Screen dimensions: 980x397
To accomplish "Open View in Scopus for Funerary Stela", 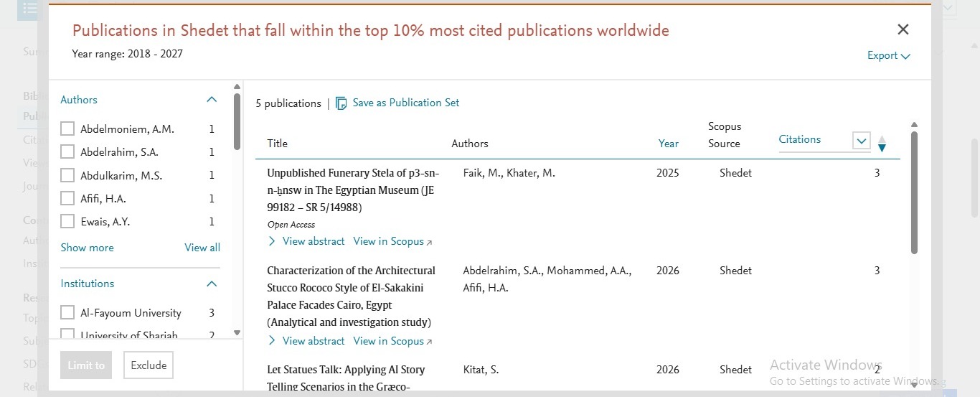I will [392, 241].
